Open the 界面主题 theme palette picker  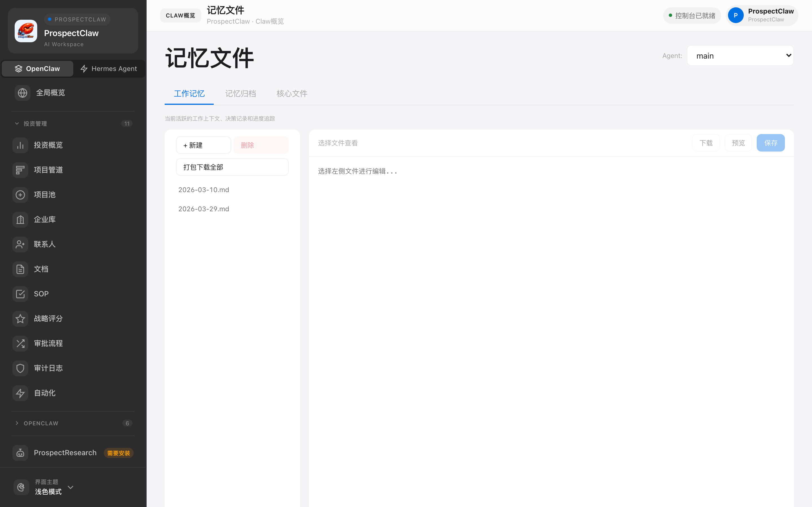(21, 487)
